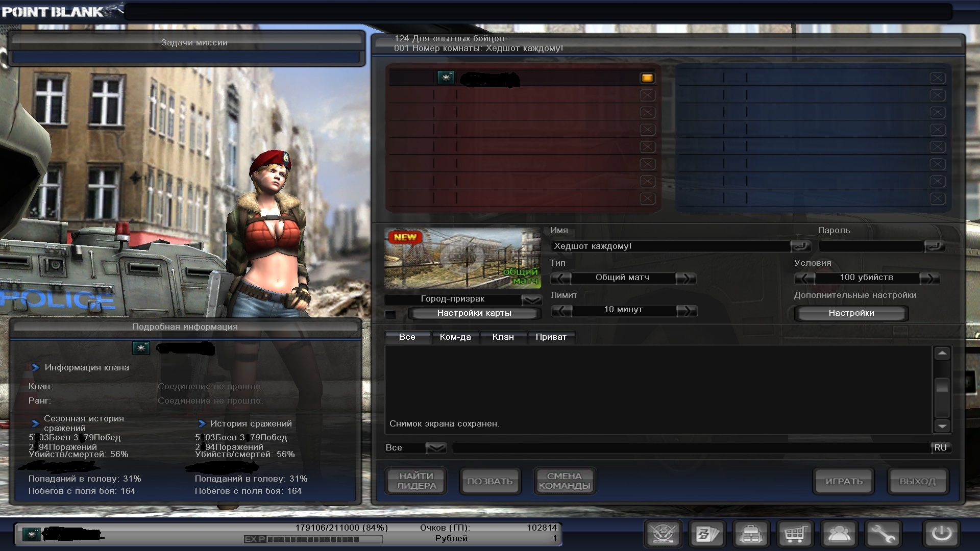Select the Приват chat tab
980x551 pixels.
coord(551,337)
